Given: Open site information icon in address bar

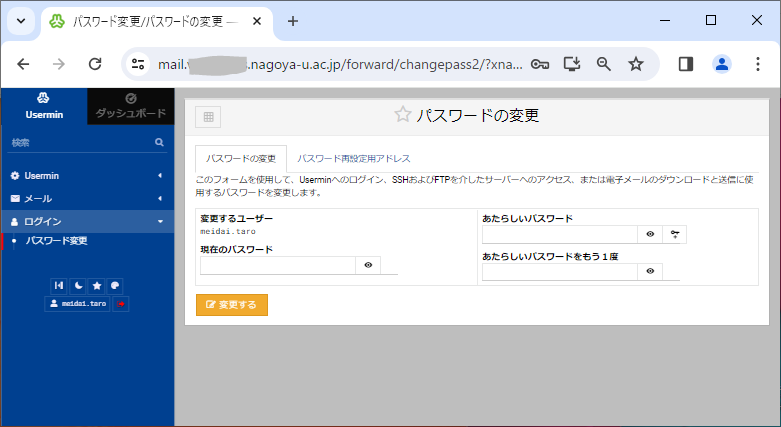Looking at the screenshot, I should point(138,64).
